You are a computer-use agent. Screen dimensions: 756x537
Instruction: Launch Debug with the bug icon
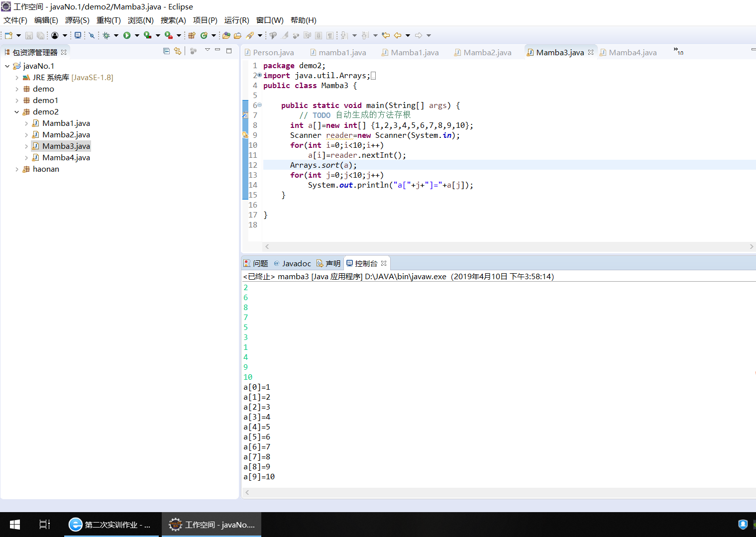[x=106, y=35]
